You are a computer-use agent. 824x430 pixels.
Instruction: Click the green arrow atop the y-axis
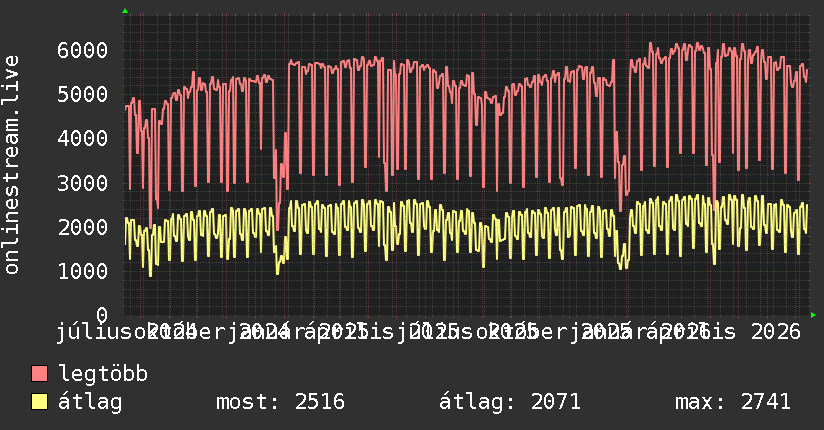click(x=125, y=11)
